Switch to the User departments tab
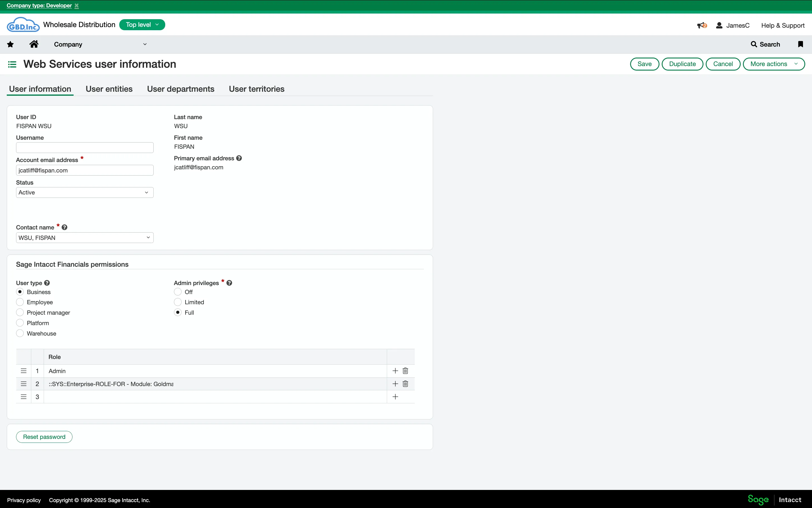This screenshot has width=812, height=508. pyautogui.click(x=180, y=89)
